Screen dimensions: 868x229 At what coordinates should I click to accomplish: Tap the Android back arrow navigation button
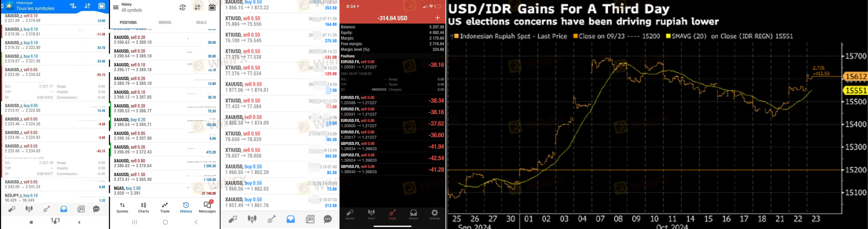pyautogui.click(x=197, y=222)
